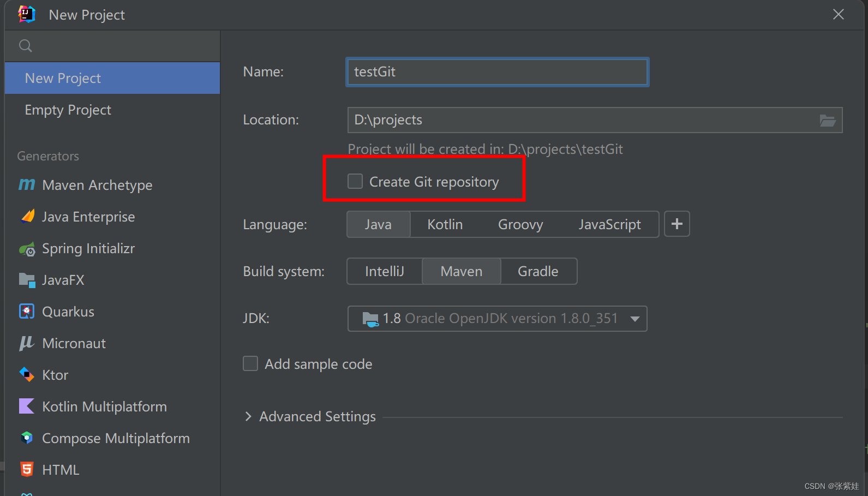Click the sidebar search field
The height and width of the screenshot is (496, 868).
[112, 46]
